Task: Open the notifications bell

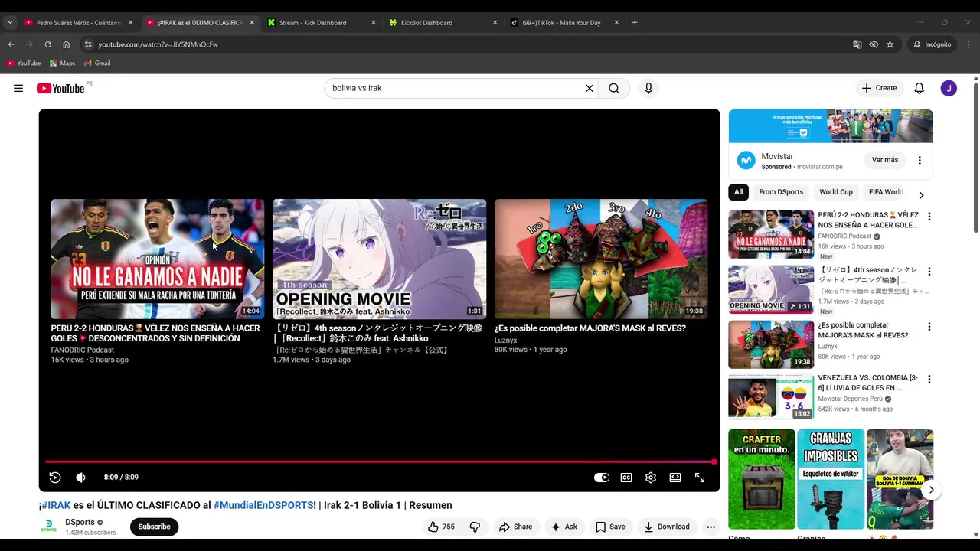Action: tap(920, 88)
